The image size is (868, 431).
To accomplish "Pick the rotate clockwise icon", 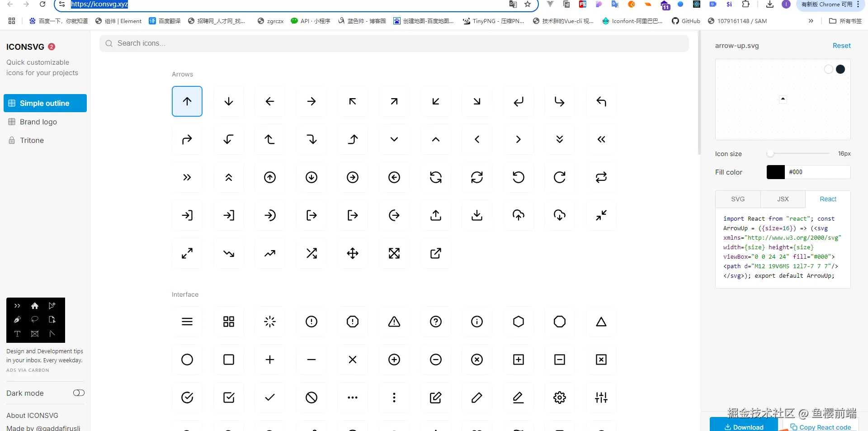I will click(x=560, y=177).
